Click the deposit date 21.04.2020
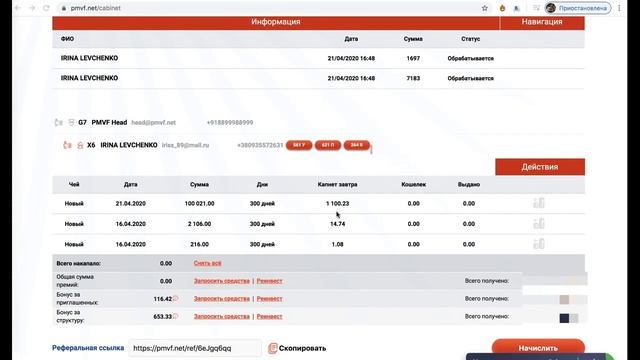This screenshot has width=640, height=360. point(131,203)
